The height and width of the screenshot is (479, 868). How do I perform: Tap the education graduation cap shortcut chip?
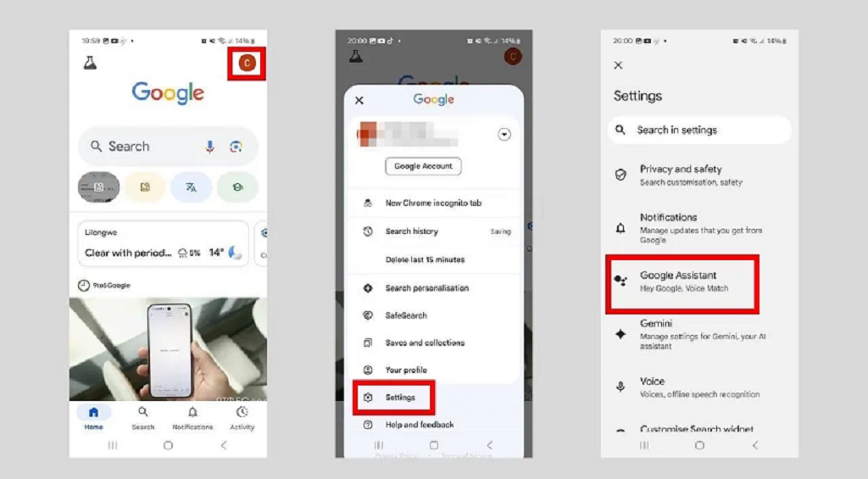click(x=237, y=187)
